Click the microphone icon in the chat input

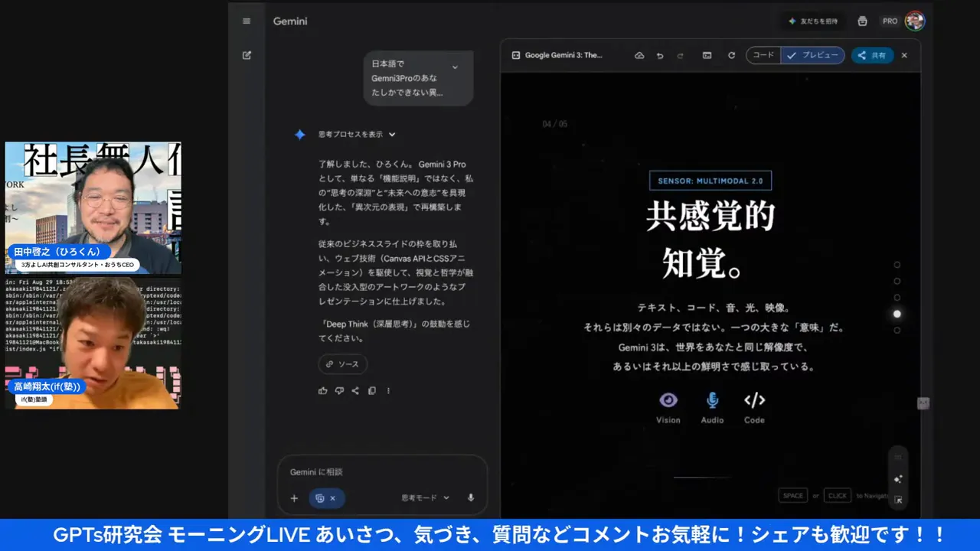pos(469,498)
